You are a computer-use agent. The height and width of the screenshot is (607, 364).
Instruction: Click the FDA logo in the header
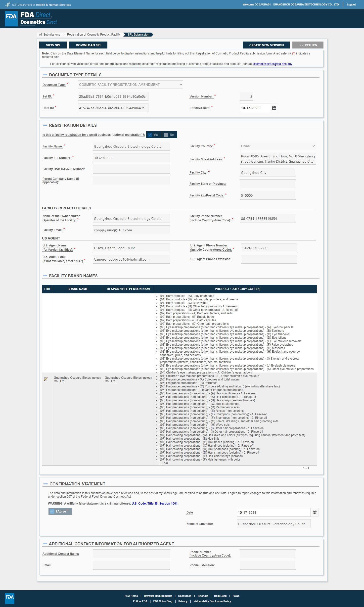(x=11, y=18)
